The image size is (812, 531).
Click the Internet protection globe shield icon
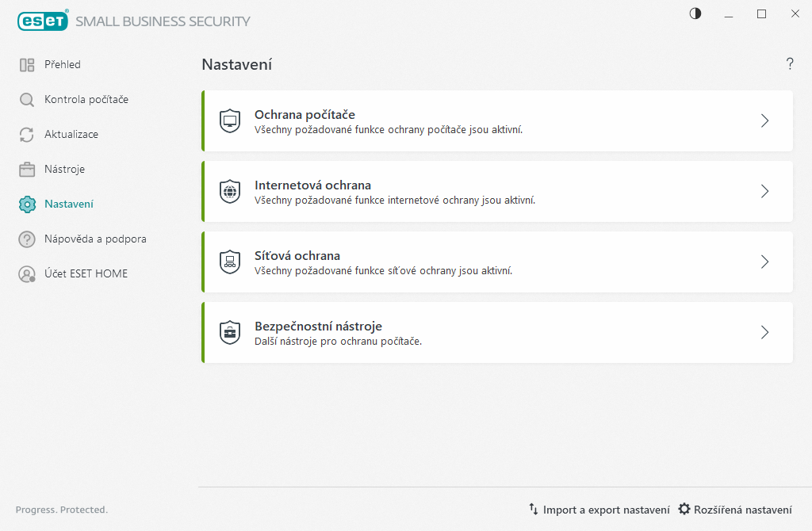point(230,192)
